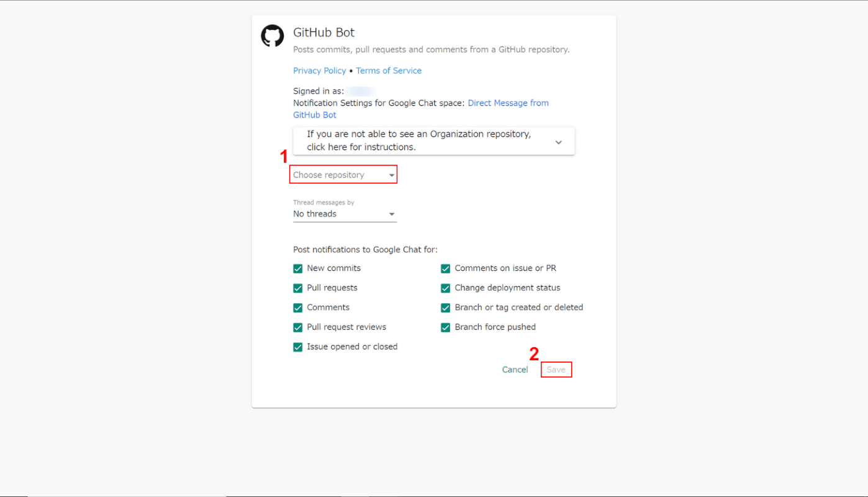
Task: Disable Change deployment status notifications
Action: [446, 288]
